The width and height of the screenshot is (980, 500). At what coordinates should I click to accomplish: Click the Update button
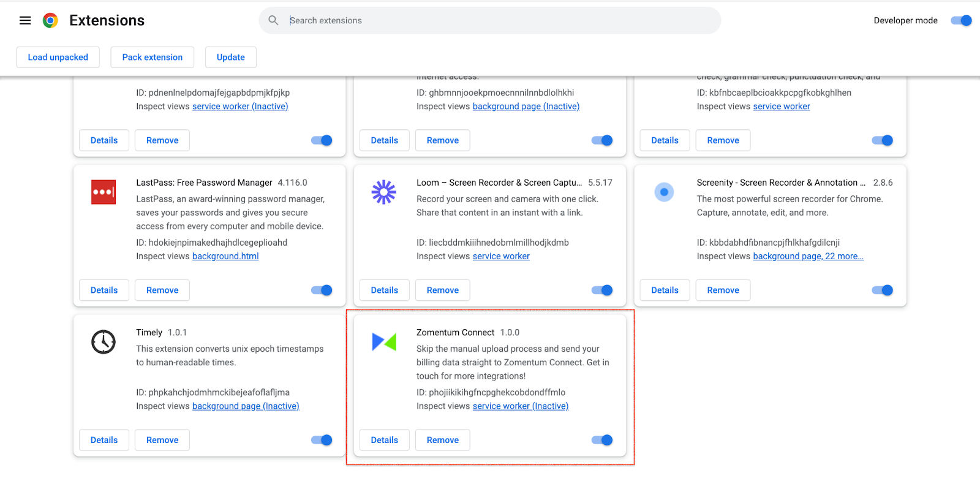(231, 57)
